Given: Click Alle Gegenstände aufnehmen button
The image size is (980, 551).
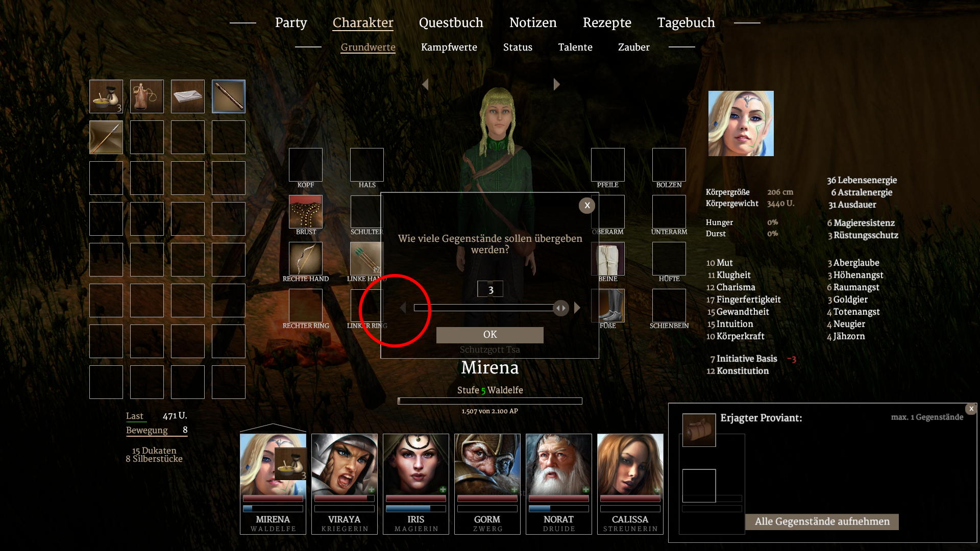Looking at the screenshot, I should (822, 521).
